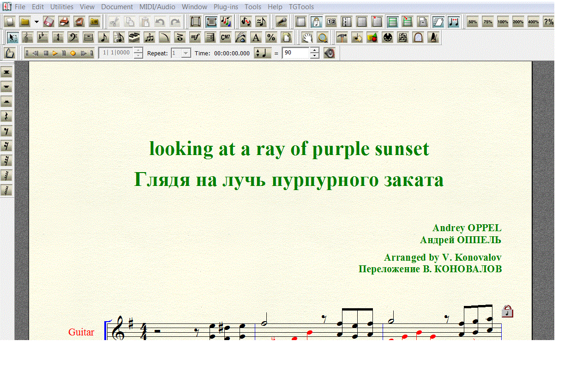Start playback with the orange play button

[x=55, y=53]
